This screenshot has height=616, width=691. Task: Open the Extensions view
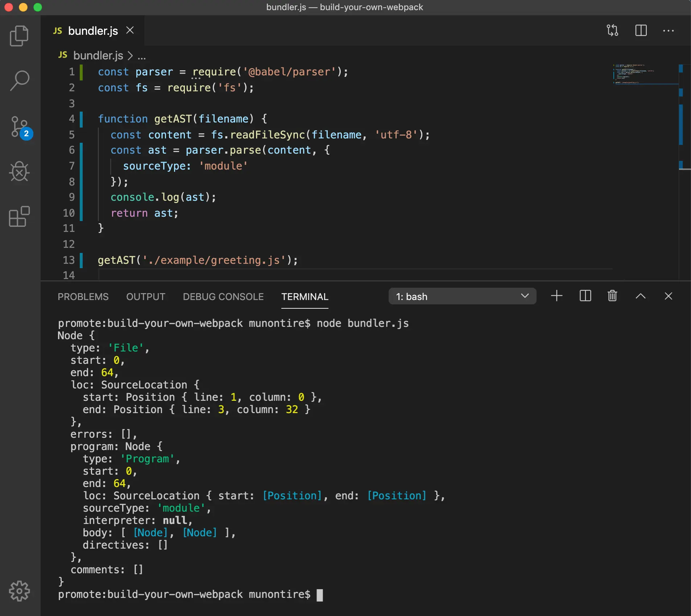point(19,217)
